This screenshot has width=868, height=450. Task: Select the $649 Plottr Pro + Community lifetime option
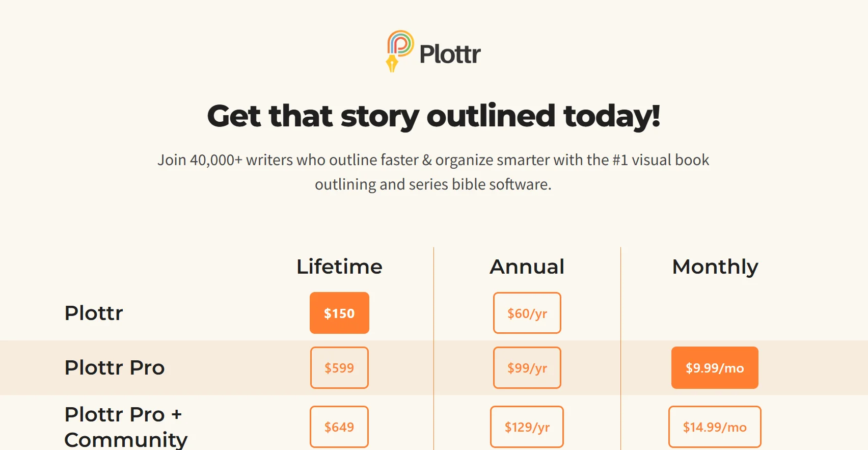click(x=339, y=427)
